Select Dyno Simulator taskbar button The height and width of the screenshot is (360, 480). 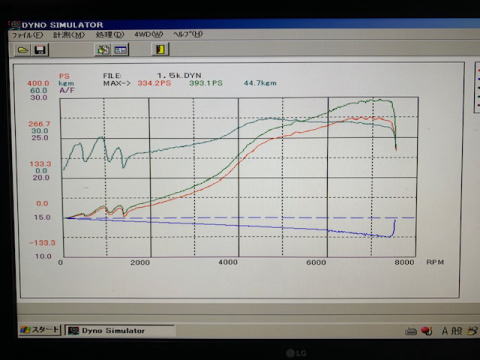coord(120,331)
